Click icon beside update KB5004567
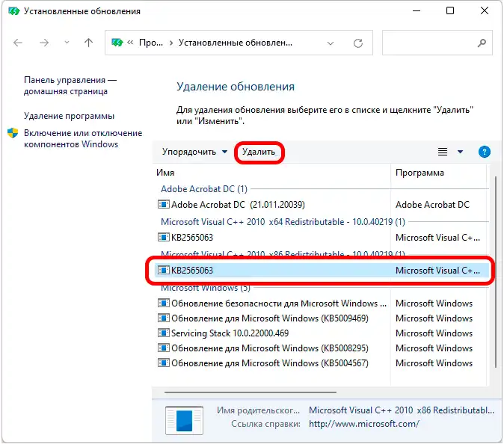504x444 pixels. coord(163,363)
